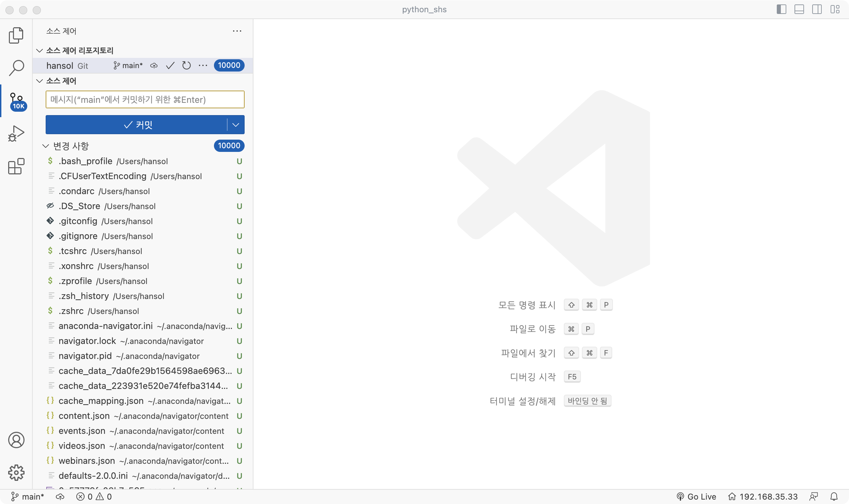Select navigator.lock in changes list
This screenshot has width=849, height=504.
[x=143, y=341]
